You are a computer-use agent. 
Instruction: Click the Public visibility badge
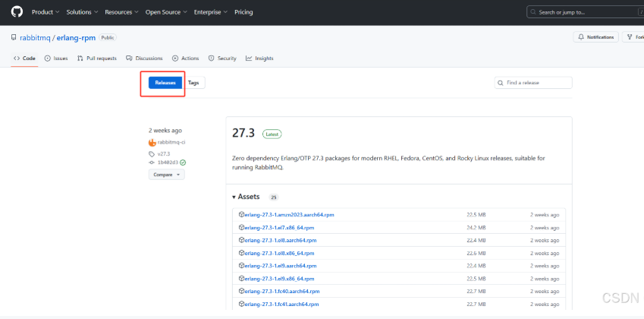tap(108, 37)
